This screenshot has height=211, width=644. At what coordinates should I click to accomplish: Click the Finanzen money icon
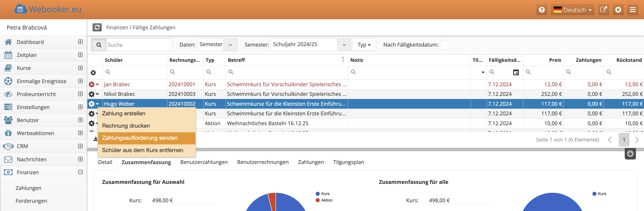[8, 172]
